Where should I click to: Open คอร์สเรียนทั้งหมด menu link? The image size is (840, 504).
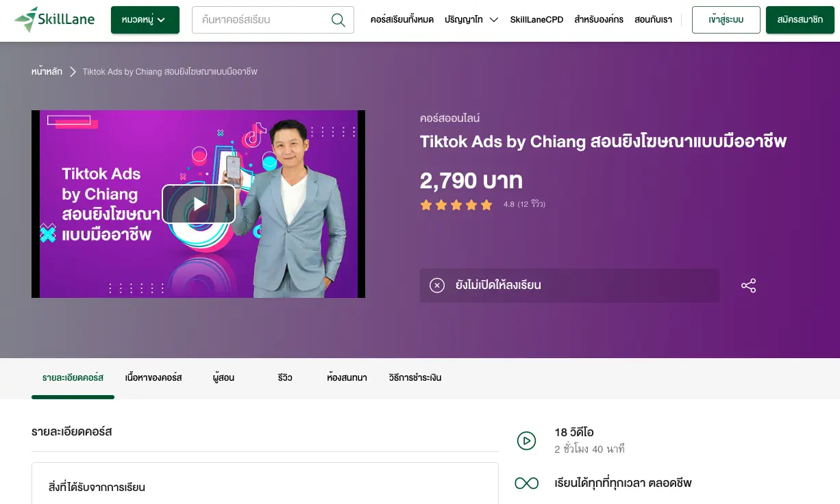tap(402, 20)
